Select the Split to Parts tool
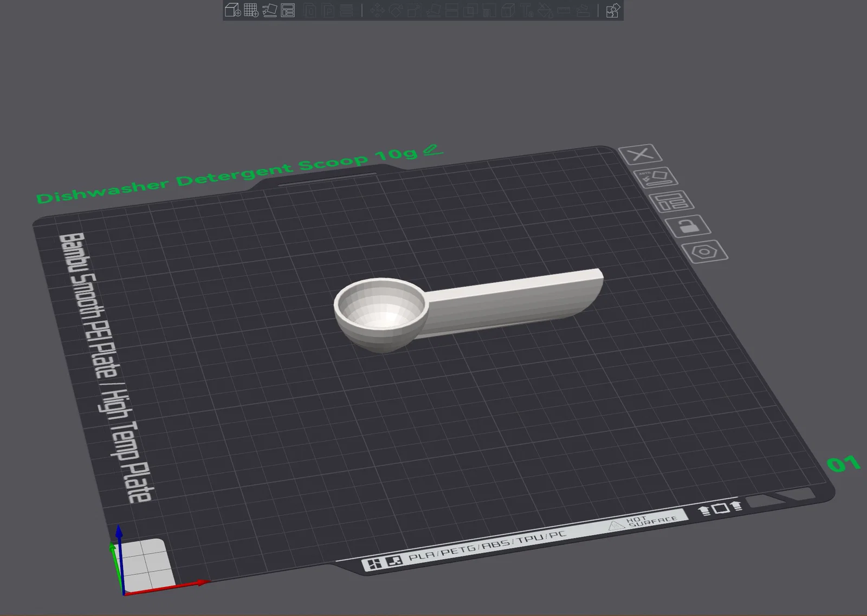This screenshot has height=616, width=867. (x=329, y=10)
